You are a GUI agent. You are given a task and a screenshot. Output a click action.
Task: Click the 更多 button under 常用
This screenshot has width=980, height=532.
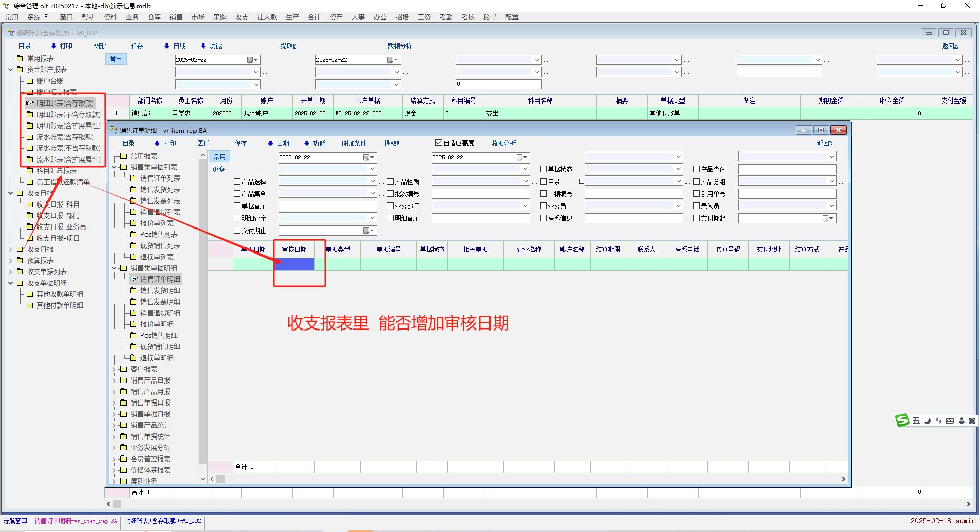coord(218,169)
